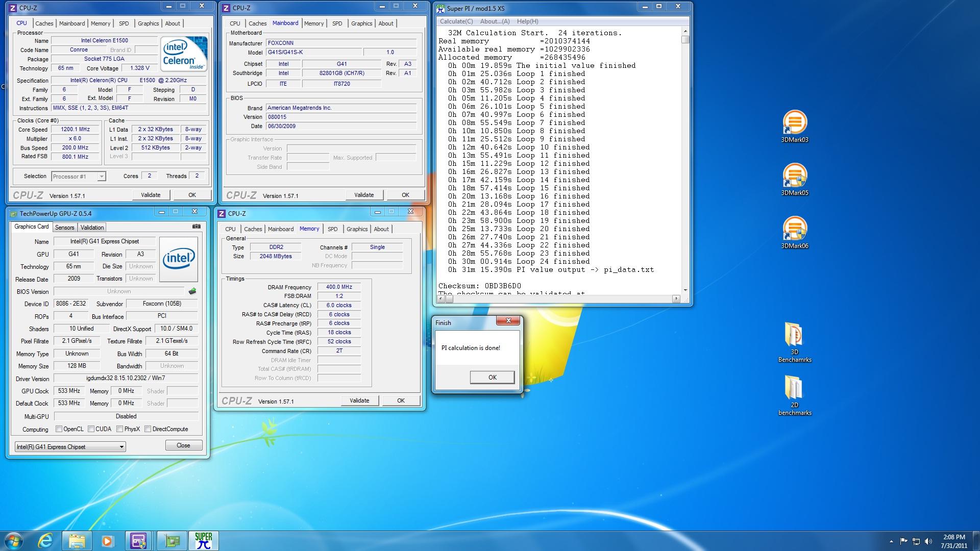Click the GPU-Z Name field

tap(105, 241)
